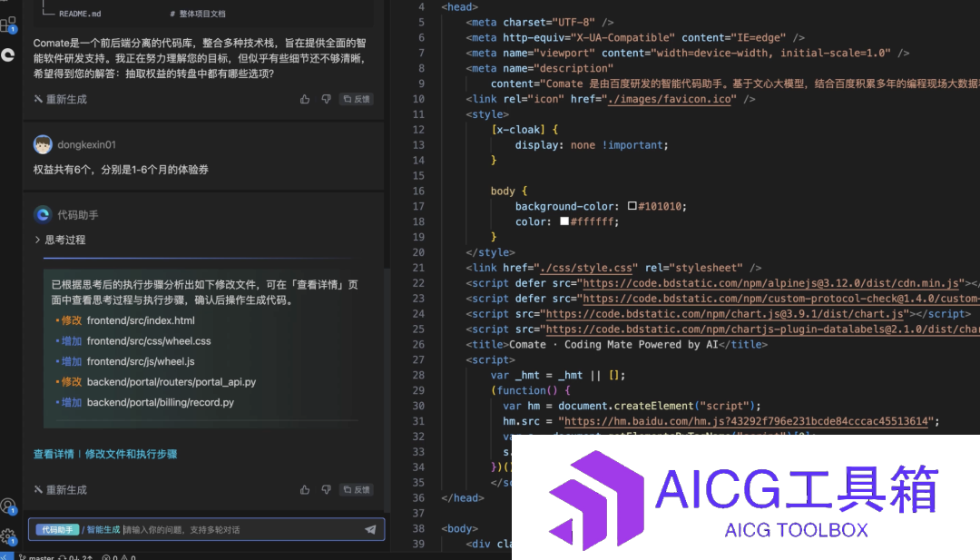The height and width of the screenshot is (560, 980).
Task: Click the 'Comate · Coding Mate Powered by AI' title text
Action: click(x=613, y=345)
